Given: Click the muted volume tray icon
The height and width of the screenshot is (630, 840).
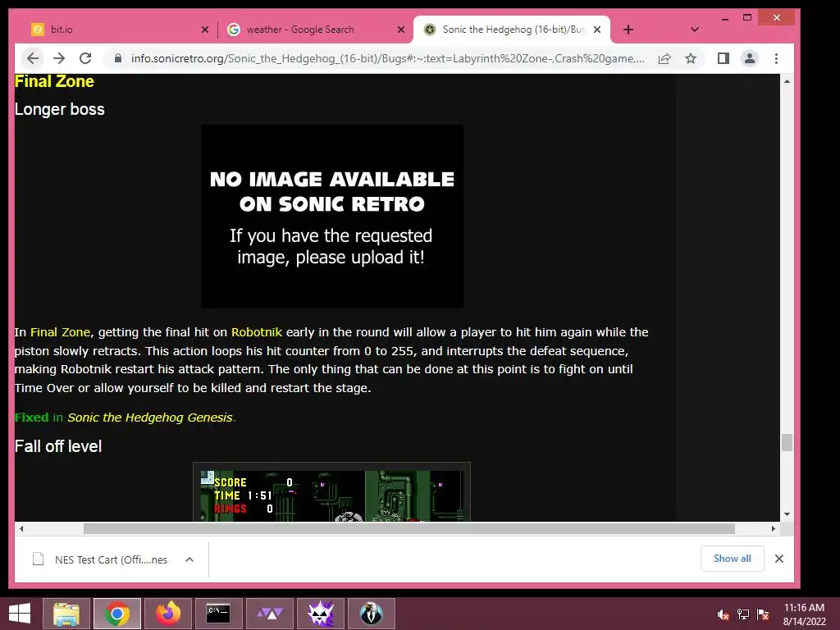Looking at the screenshot, I should click(x=723, y=614).
